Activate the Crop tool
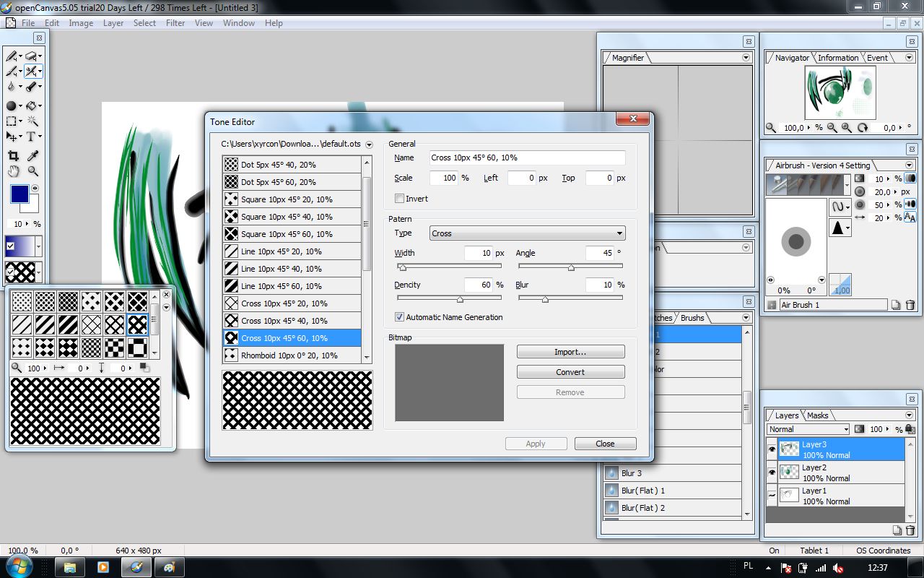The image size is (924, 578). click(x=12, y=155)
